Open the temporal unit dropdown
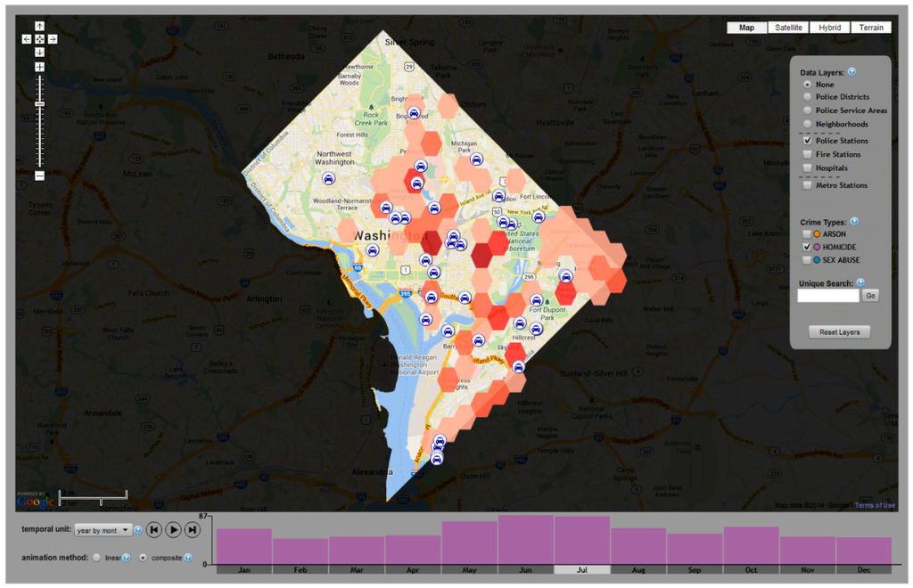Image resolution: width=913 pixels, height=588 pixels. [103, 530]
